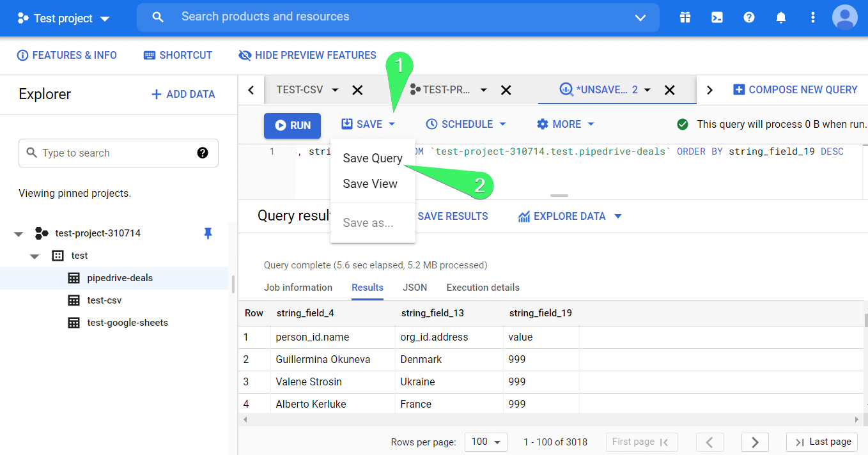
Task: Open the TEST-PR… tab dropdown arrow
Action: click(x=483, y=90)
